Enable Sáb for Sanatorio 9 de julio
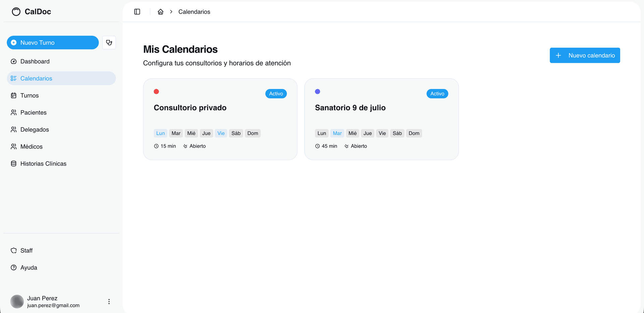This screenshot has height=313, width=644. pos(397,133)
